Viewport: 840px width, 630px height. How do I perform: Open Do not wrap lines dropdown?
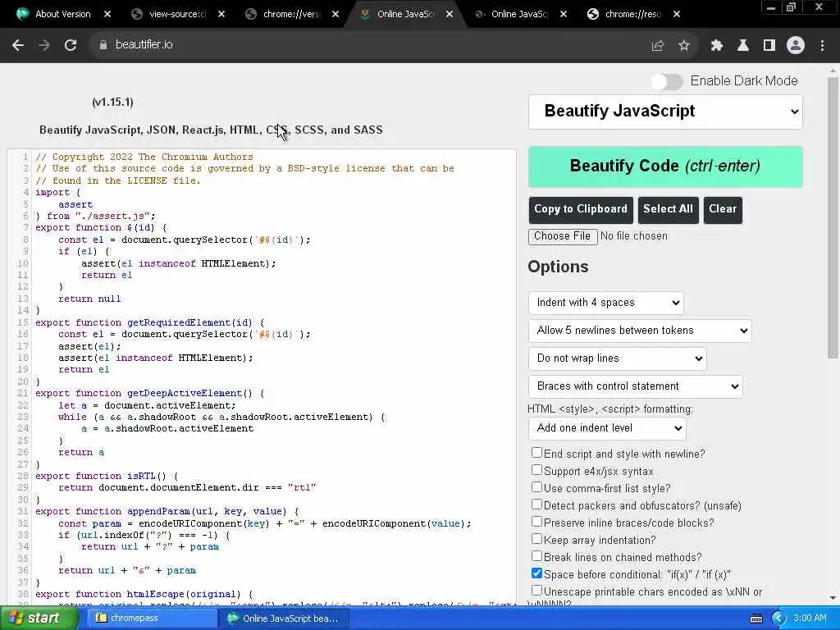[x=617, y=358]
